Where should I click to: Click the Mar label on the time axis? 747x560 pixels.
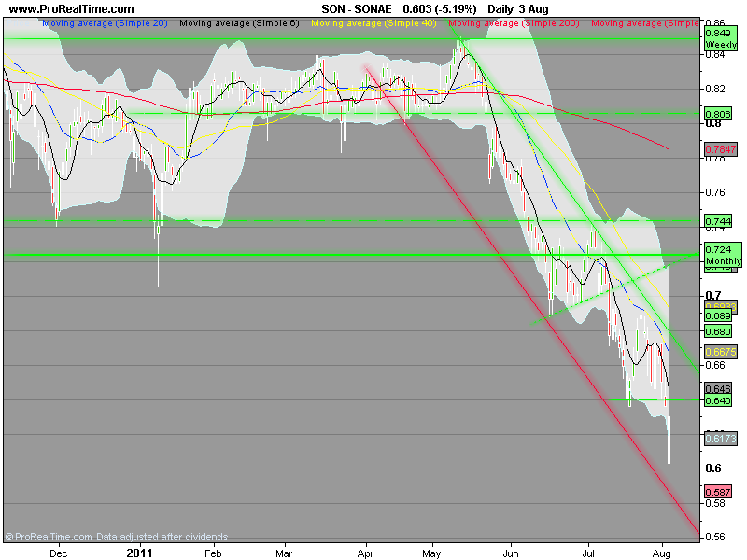pos(284,553)
